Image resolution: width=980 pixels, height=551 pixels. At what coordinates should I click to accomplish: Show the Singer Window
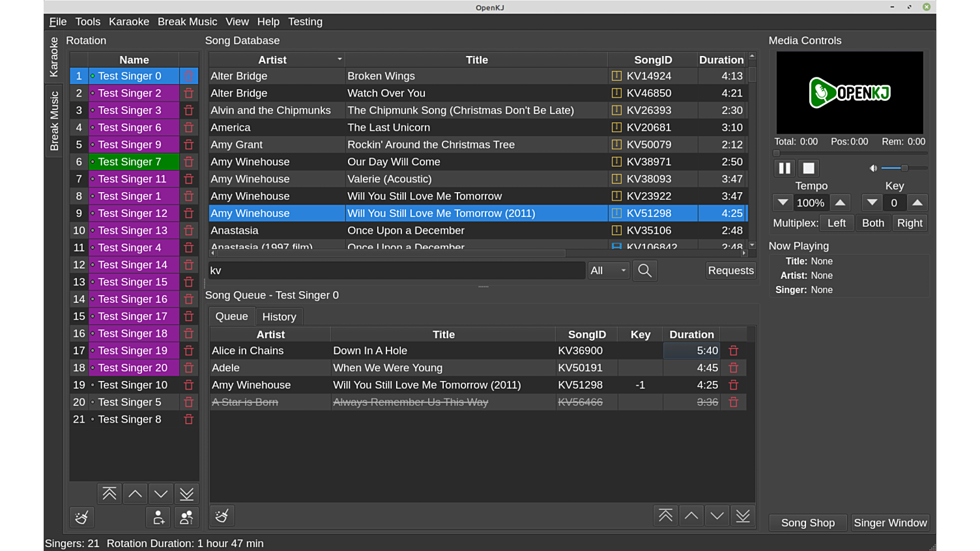tap(890, 523)
